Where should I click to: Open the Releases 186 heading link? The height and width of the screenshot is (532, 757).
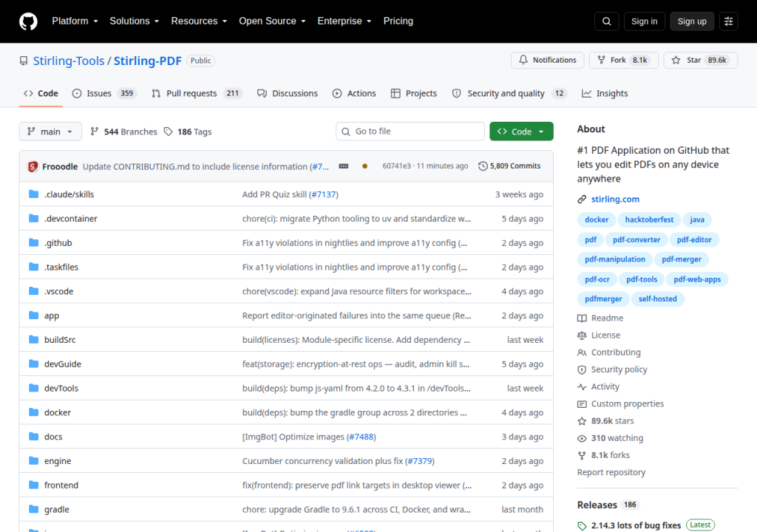(x=609, y=505)
